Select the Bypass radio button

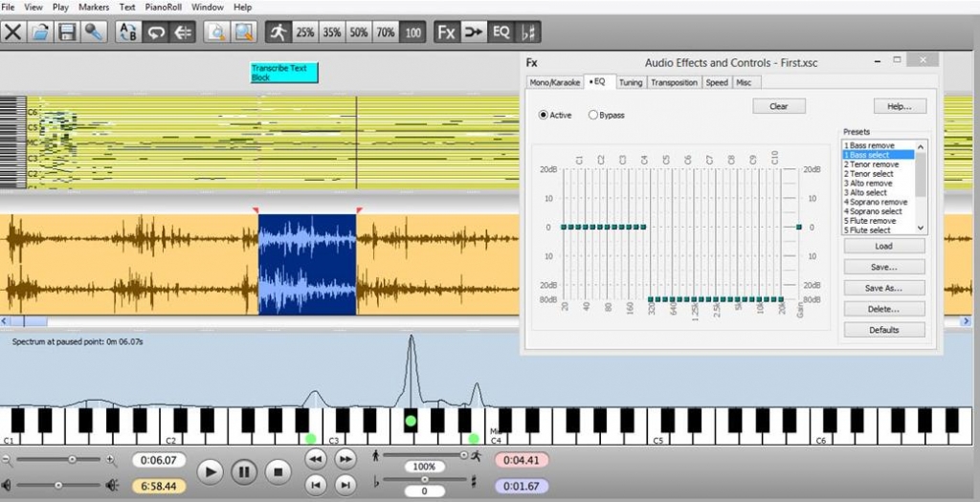click(x=593, y=115)
